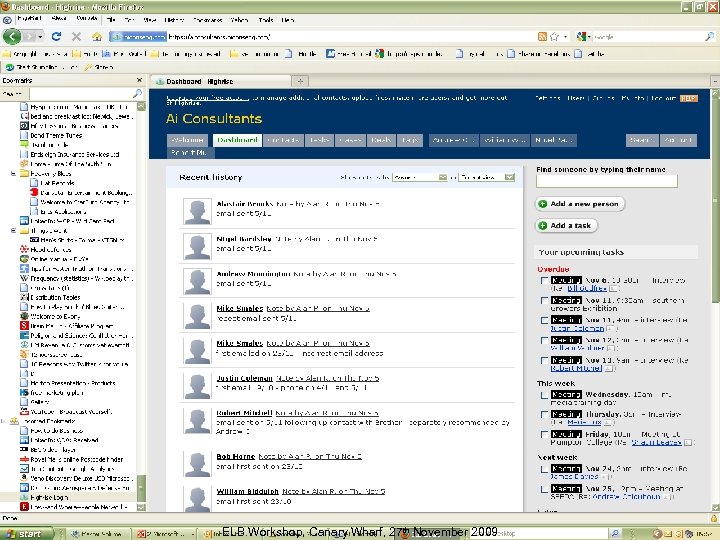This screenshot has width=720, height=540.
Task: Expand the Imported Bookmarks folder in sidebar
Action: (4, 421)
